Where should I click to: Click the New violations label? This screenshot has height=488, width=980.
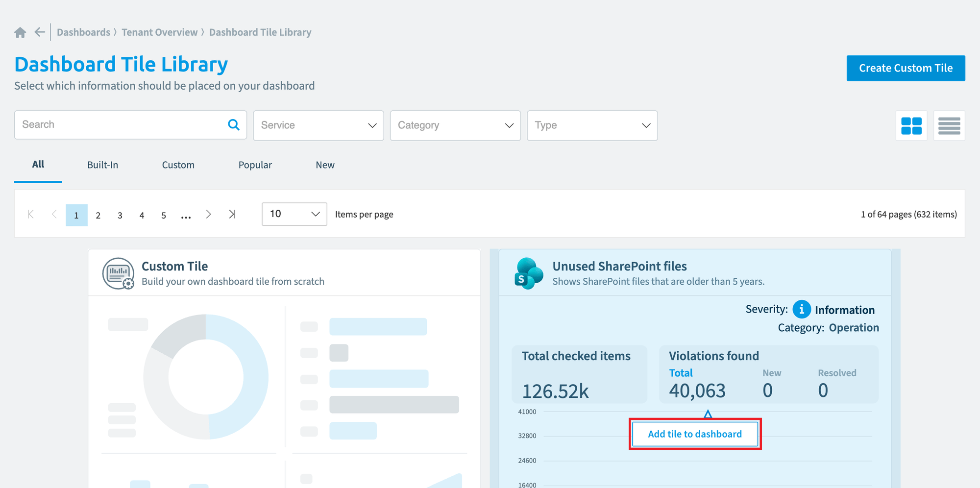coord(772,373)
